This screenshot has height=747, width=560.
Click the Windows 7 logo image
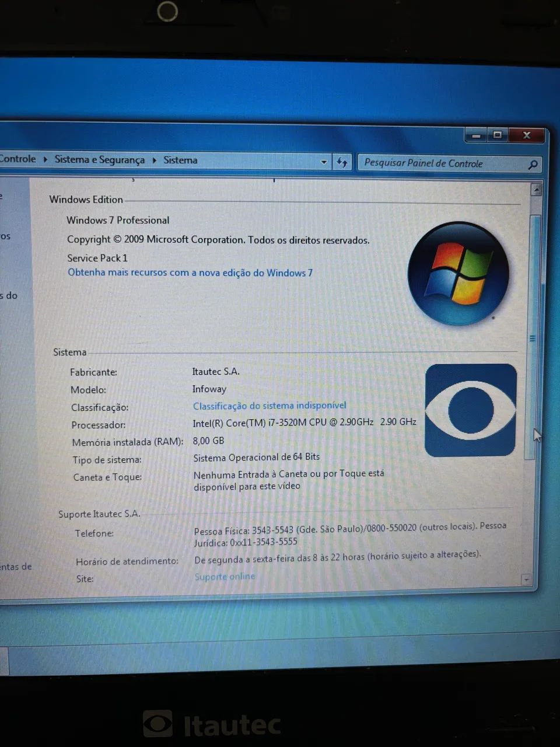[459, 273]
